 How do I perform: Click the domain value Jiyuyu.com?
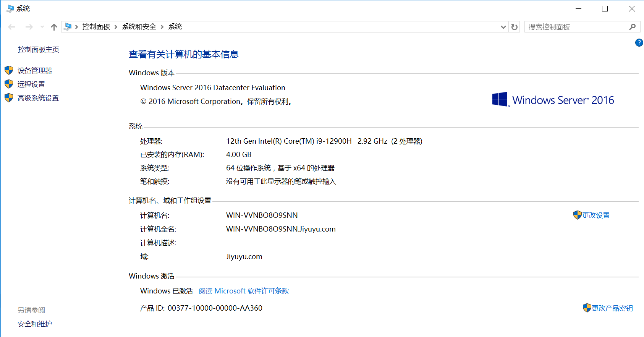(x=244, y=257)
